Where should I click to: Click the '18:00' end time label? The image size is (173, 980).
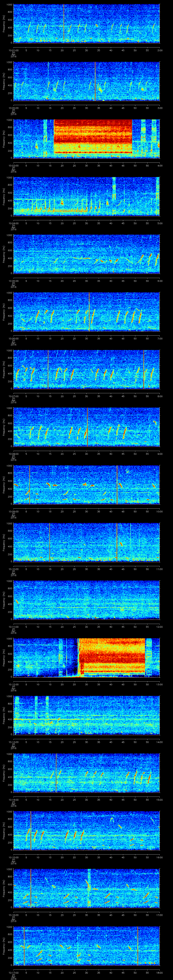159,972
